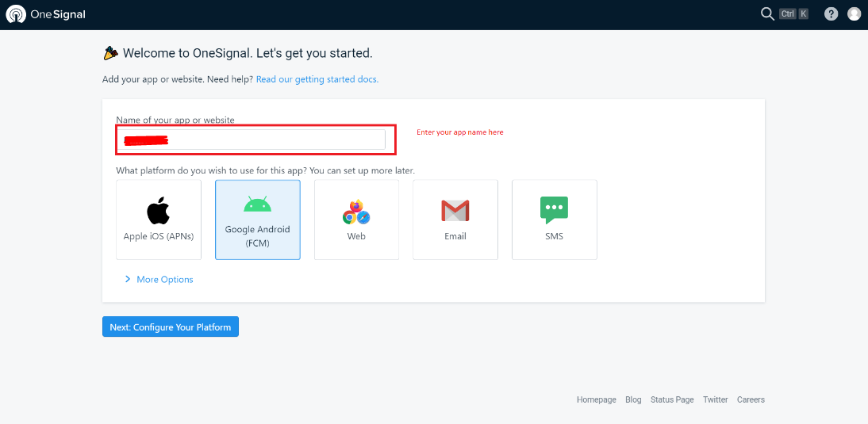Open the Blog footer link

[x=633, y=400]
